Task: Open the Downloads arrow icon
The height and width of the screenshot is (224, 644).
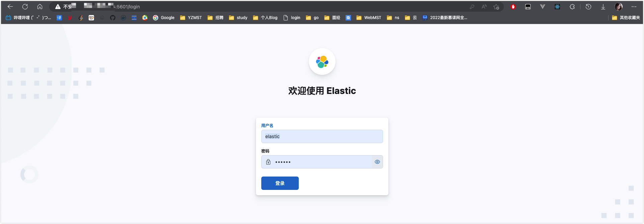Action: (x=603, y=7)
